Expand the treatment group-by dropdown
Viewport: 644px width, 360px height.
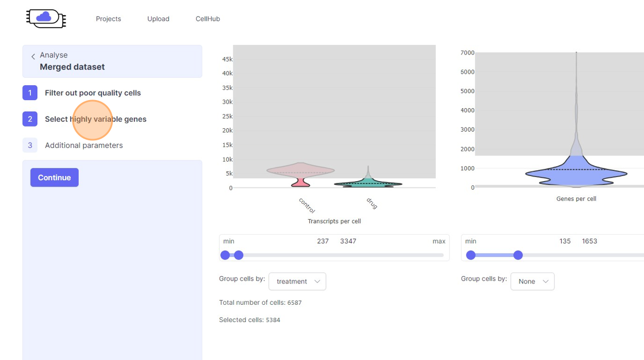coord(297,281)
